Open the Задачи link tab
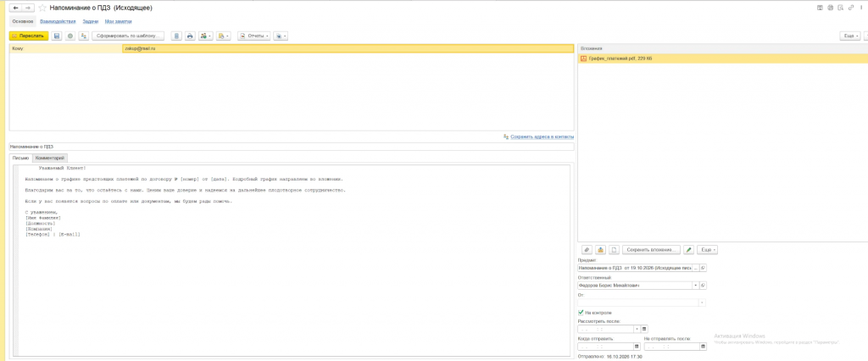Image resolution: width=868 pixels, height=361 pixels. pos(90,21)
